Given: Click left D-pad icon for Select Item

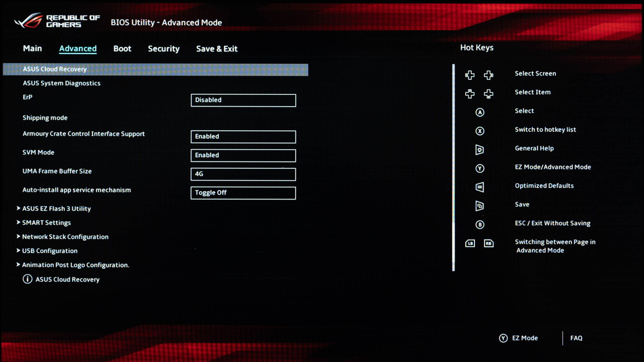Looking at the screenshot, I should point(470,94).
